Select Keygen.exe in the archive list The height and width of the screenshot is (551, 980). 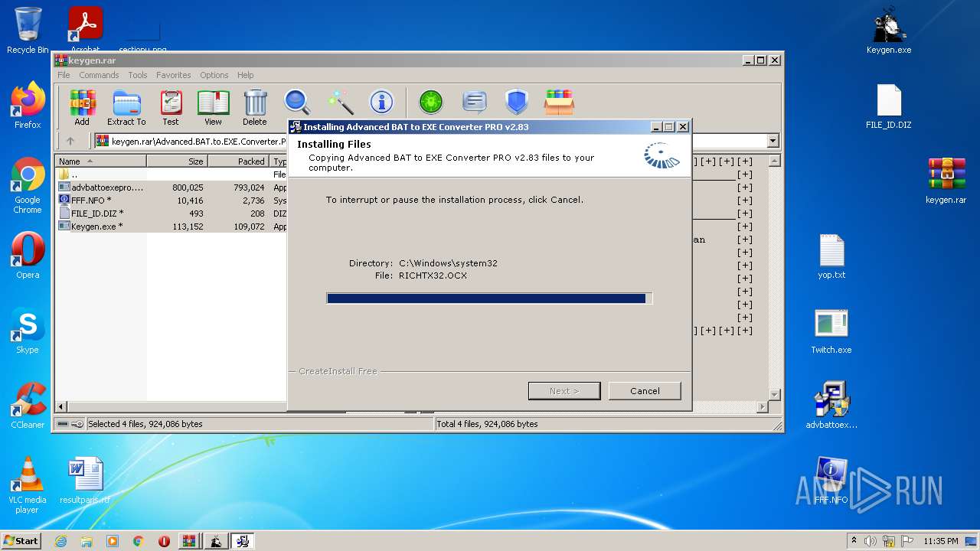pyautogui.click(x=171, y=227)
